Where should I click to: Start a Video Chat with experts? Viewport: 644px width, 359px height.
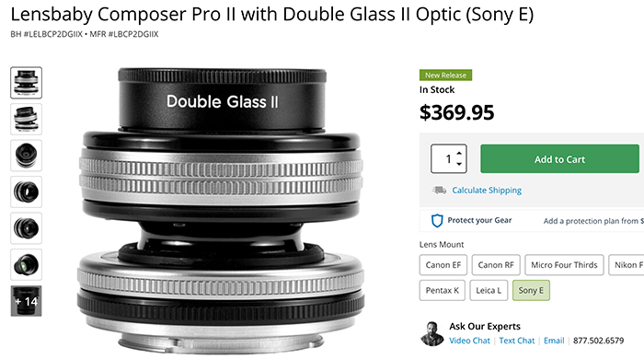coord(469,341)
